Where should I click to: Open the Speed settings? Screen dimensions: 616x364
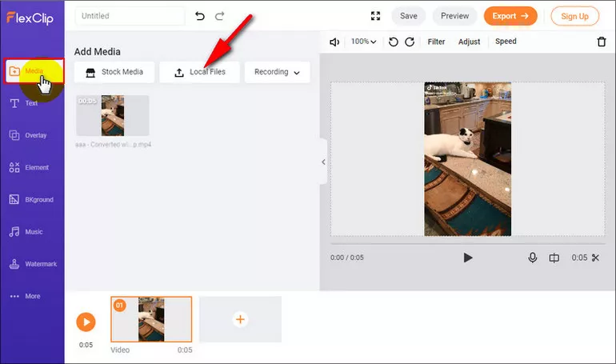506,42
